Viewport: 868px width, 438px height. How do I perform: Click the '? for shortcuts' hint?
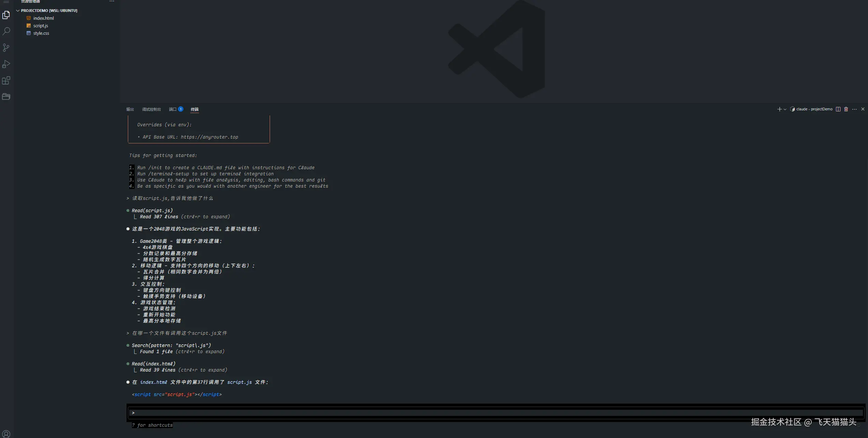click(152, 425)
